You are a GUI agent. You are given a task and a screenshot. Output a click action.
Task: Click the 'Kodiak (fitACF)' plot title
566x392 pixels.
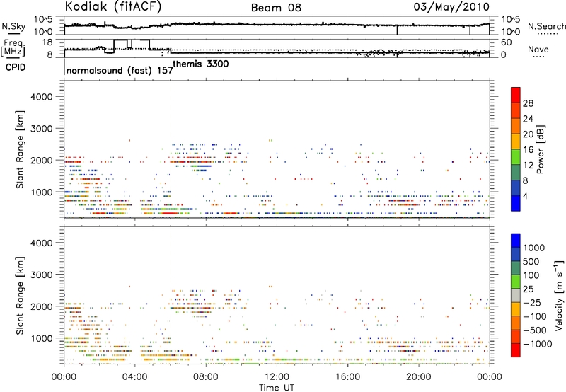(113, 7)
